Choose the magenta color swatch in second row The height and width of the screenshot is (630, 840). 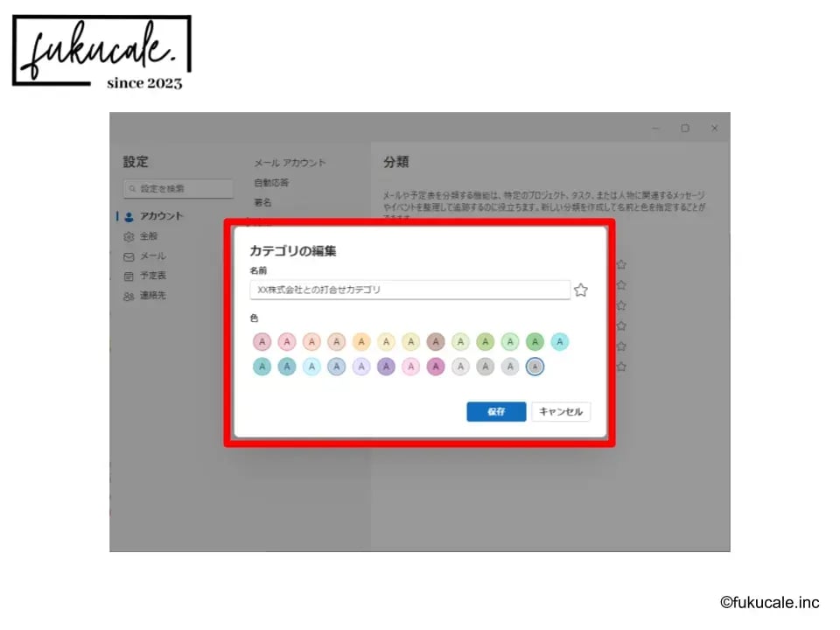436,367
